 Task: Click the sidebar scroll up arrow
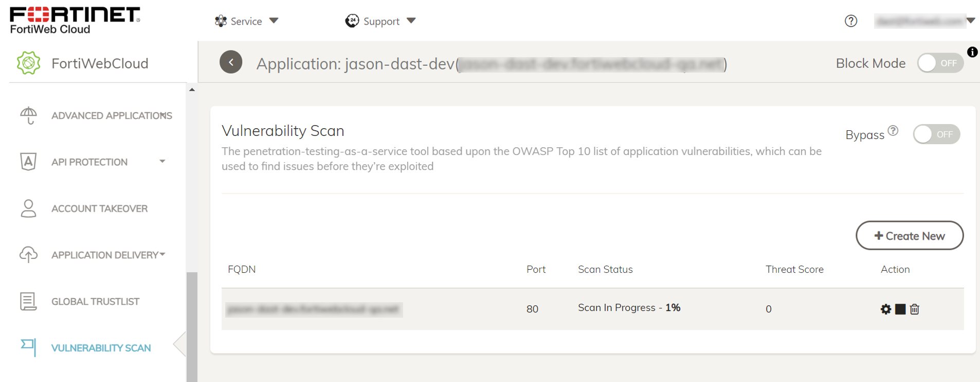192,90
